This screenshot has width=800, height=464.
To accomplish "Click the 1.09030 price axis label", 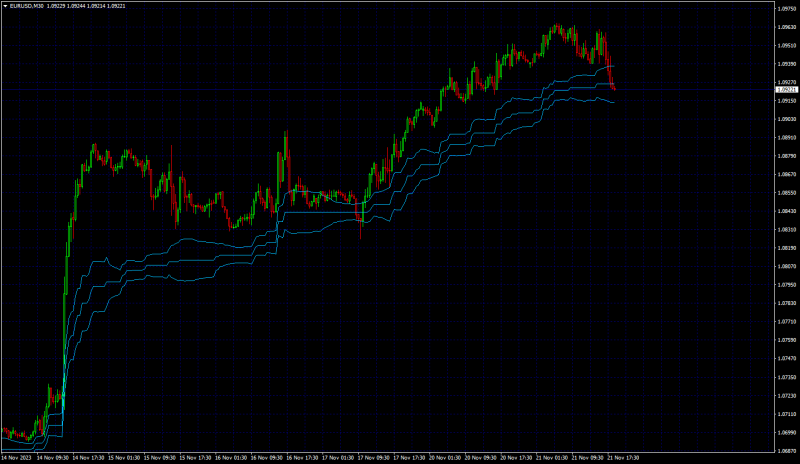I will (x=787, y=119).
